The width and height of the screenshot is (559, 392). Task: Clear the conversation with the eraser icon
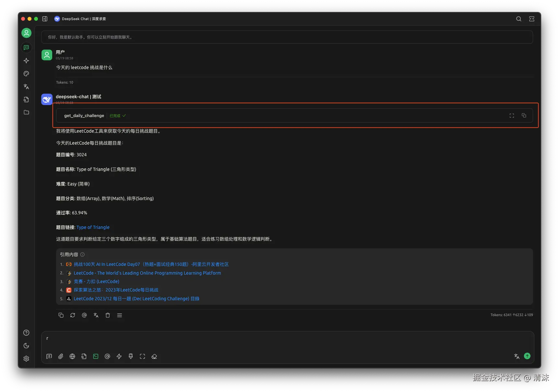154,356
